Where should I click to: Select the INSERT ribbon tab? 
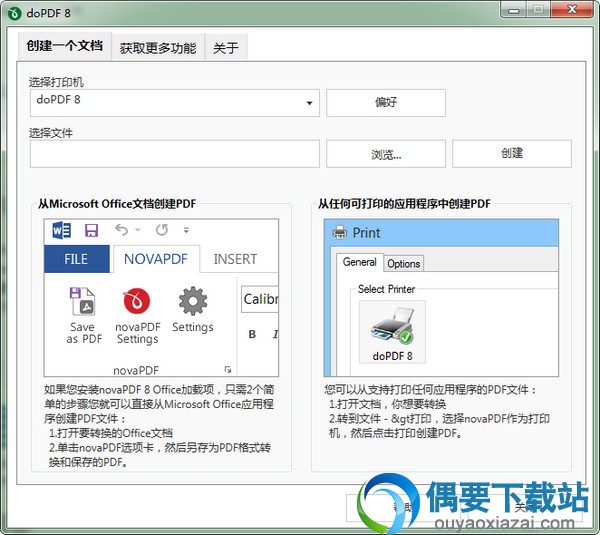(235, 259)
